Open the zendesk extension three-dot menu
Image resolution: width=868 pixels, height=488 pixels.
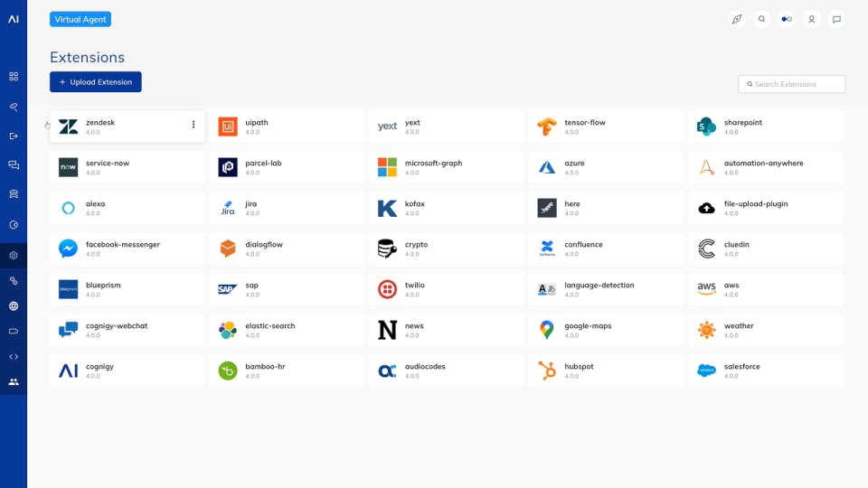(193, 125)
